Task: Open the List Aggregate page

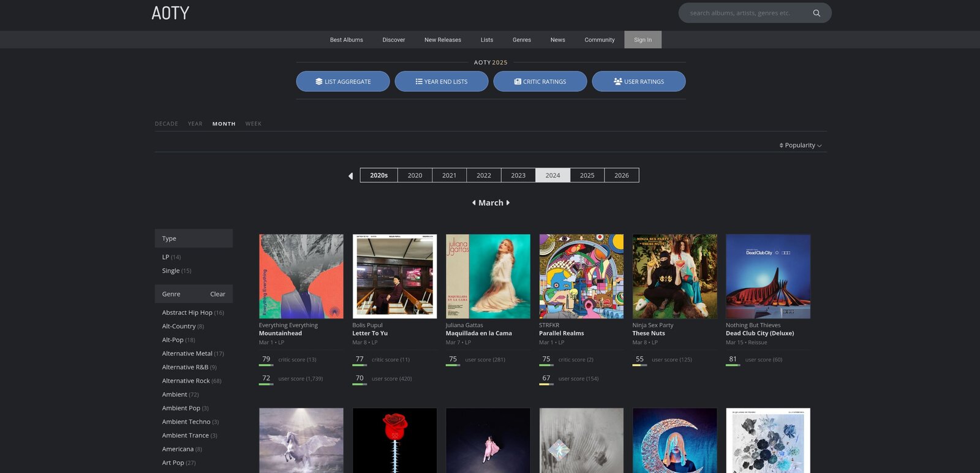Action: (342, 81)
